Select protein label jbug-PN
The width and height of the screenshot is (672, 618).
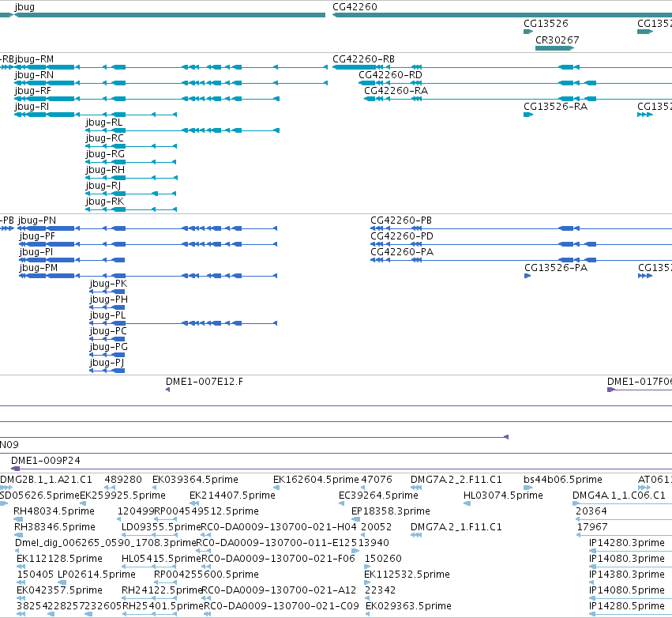coord(37,220)
